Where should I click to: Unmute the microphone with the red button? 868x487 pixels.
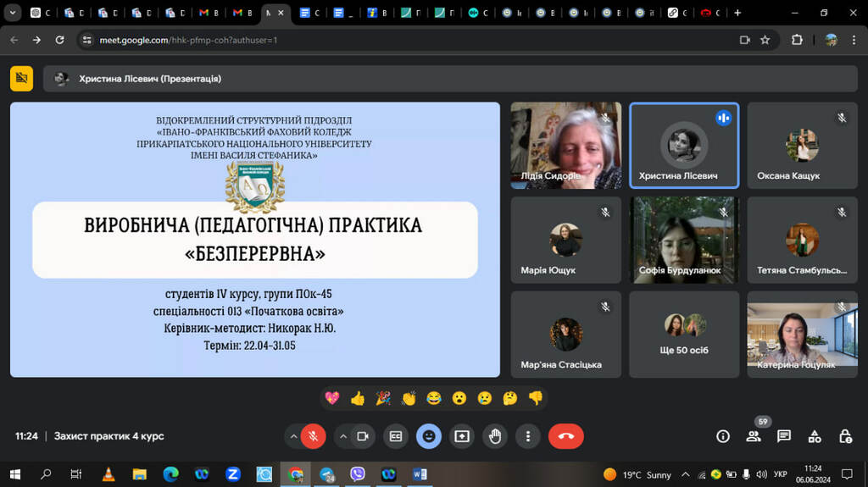[x=313, y=436]
